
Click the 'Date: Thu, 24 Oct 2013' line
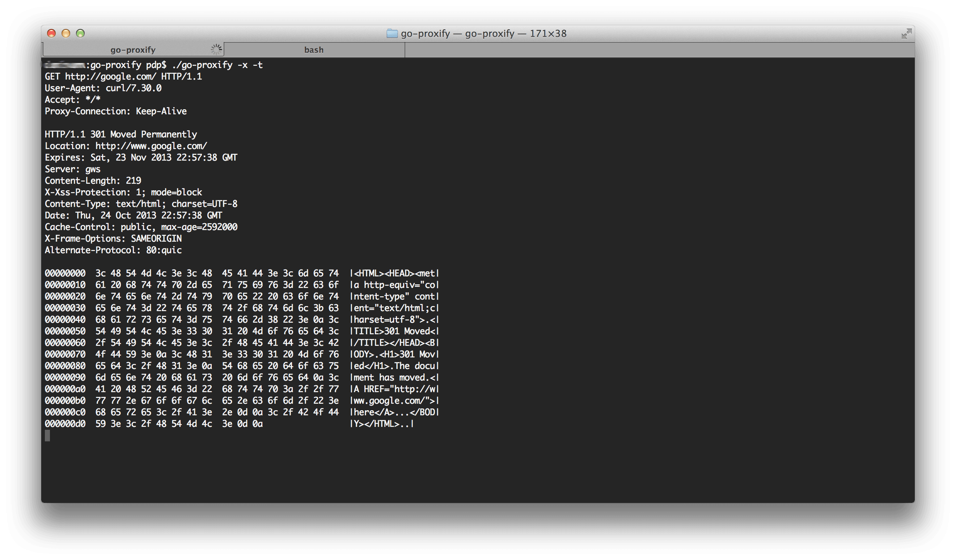[x=134, y=215]
